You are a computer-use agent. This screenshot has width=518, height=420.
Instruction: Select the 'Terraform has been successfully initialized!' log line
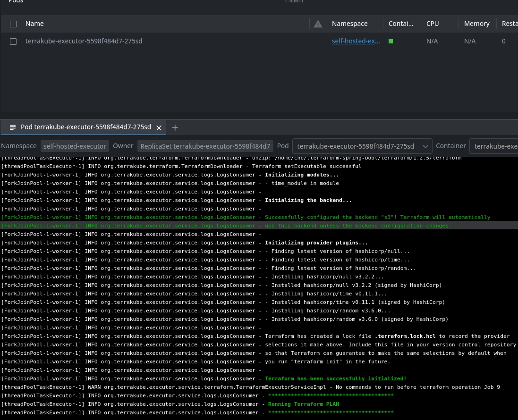(335, 378)
